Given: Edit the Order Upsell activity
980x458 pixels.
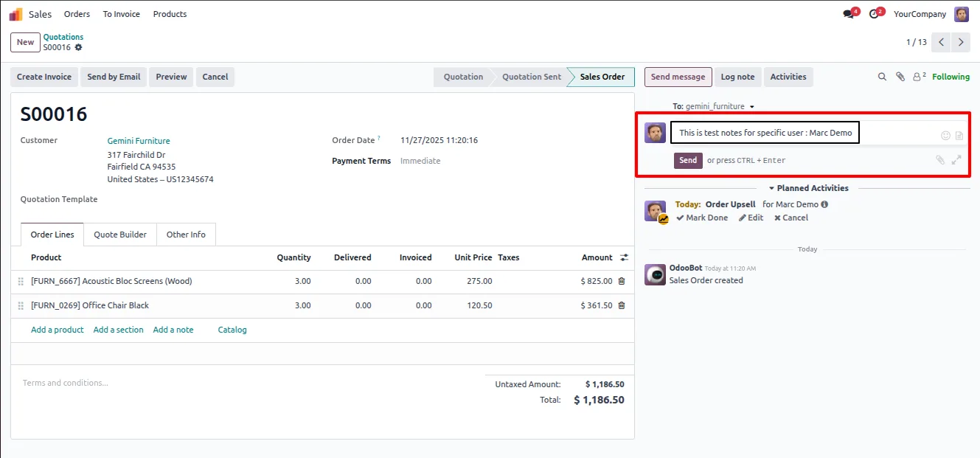Looking at the screenshot, I should pos(751,218).
